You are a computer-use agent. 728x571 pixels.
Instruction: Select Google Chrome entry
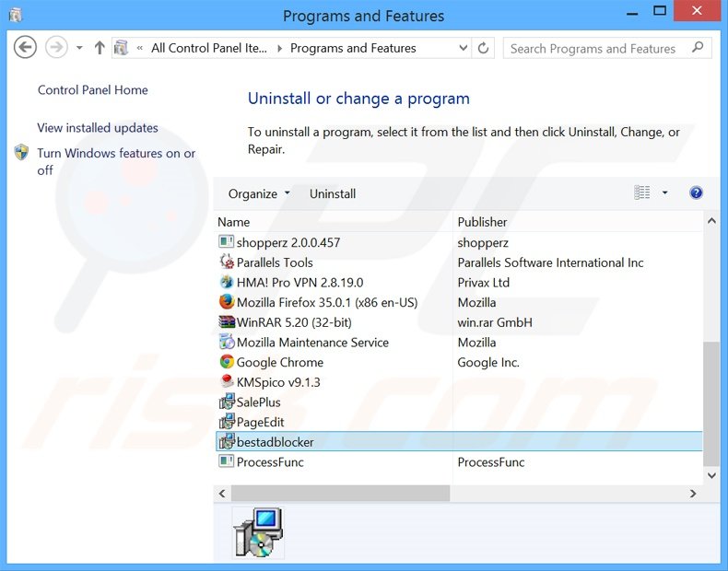click(459, 362)
